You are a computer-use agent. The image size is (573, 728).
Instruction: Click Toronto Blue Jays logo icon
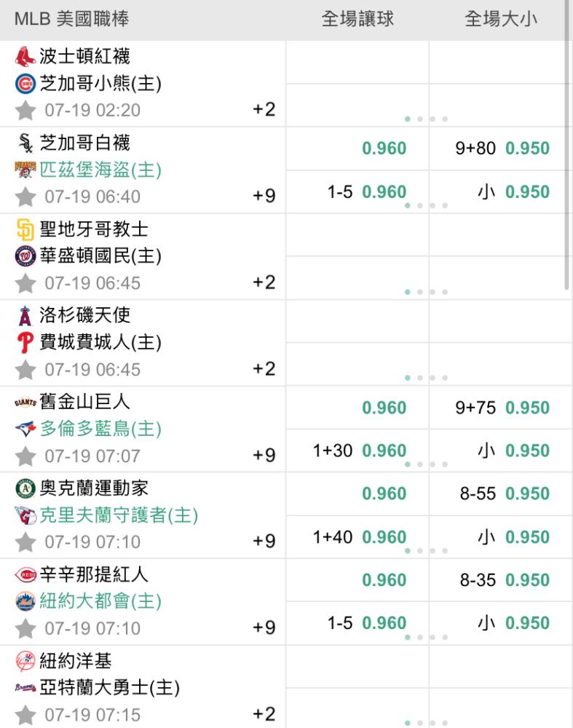point(25,430)
